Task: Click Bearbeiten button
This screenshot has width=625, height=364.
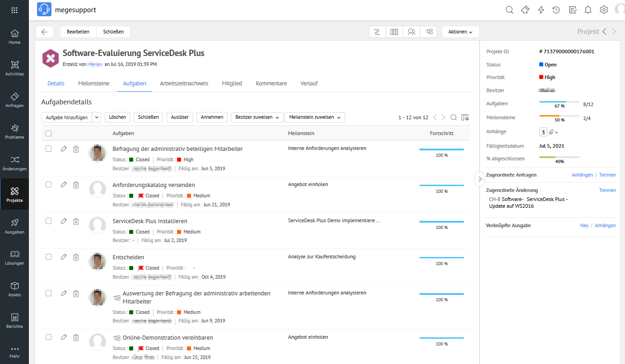Action: click(x=78, y=32)
